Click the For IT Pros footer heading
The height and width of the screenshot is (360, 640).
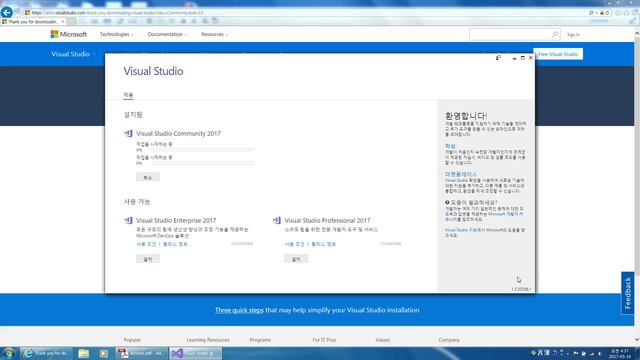pos(324,340)
